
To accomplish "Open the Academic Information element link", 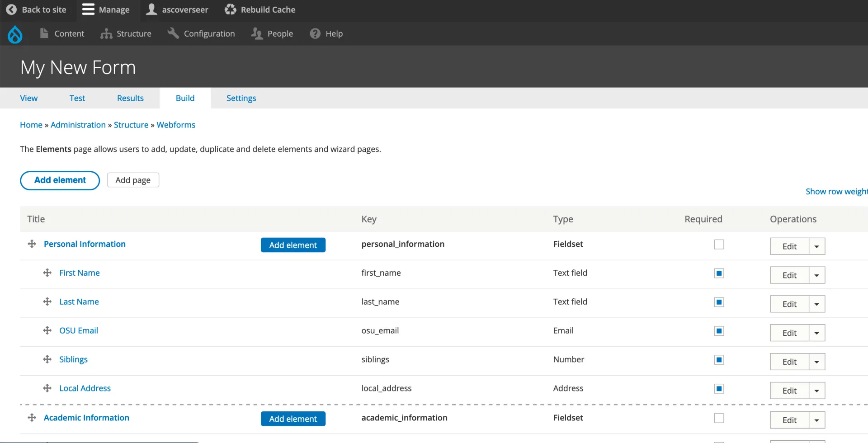I will pos(86,418).
